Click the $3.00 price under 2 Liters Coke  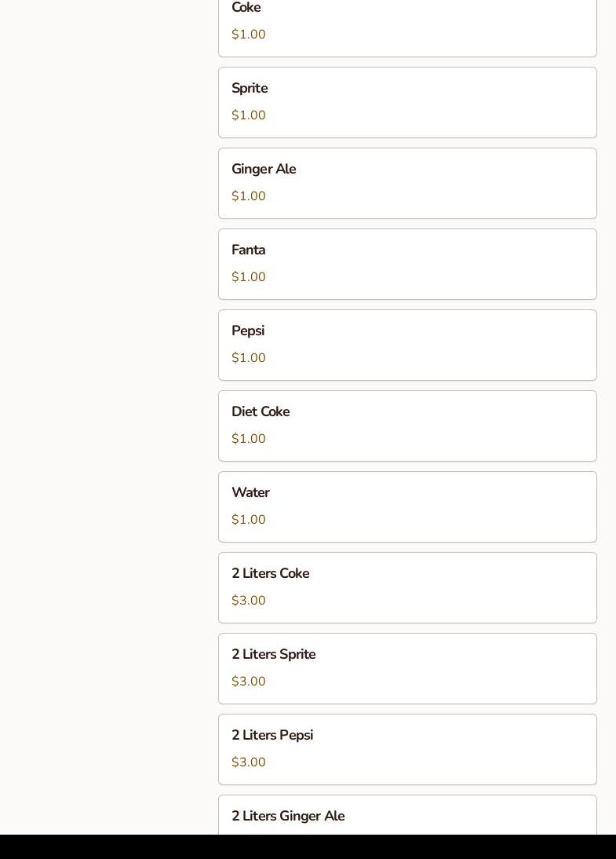[249, 601]
